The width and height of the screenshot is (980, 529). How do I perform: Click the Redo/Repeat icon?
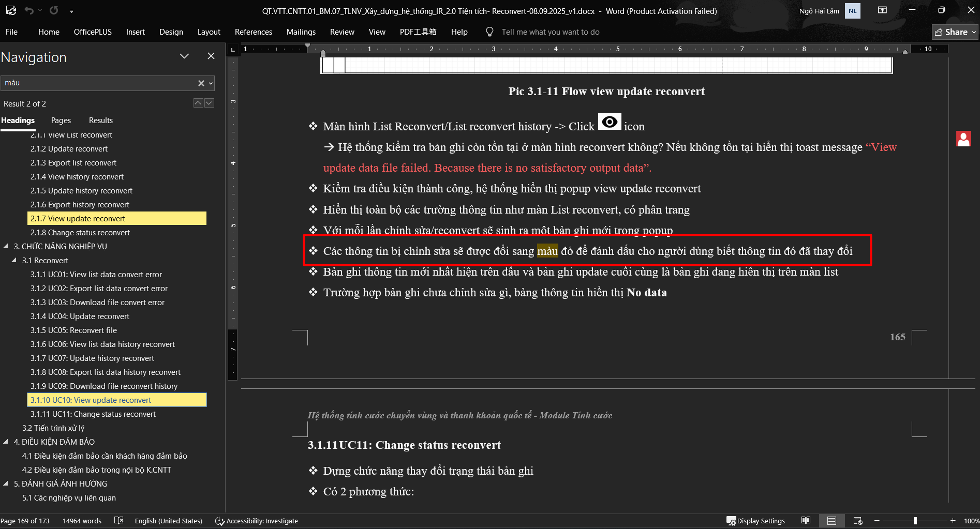coord(54,10)
